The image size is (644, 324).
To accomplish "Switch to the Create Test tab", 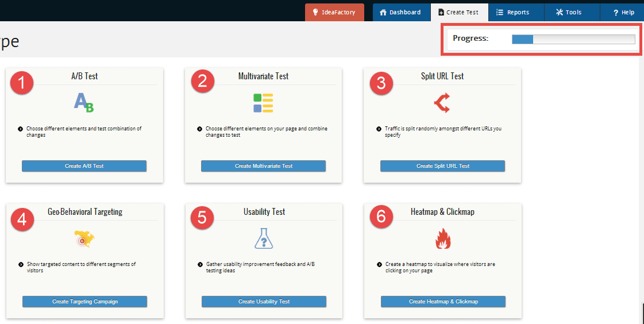I will pyautogui.click(x=460, y=12).
